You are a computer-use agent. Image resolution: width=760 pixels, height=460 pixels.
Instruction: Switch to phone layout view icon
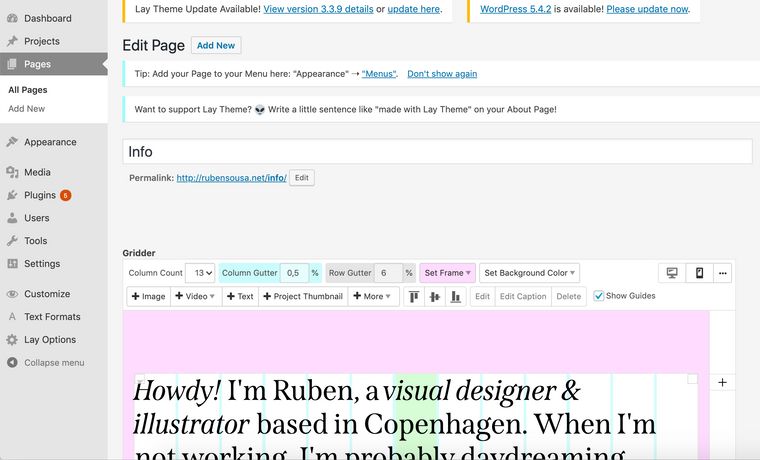click(x=700, y=273)
